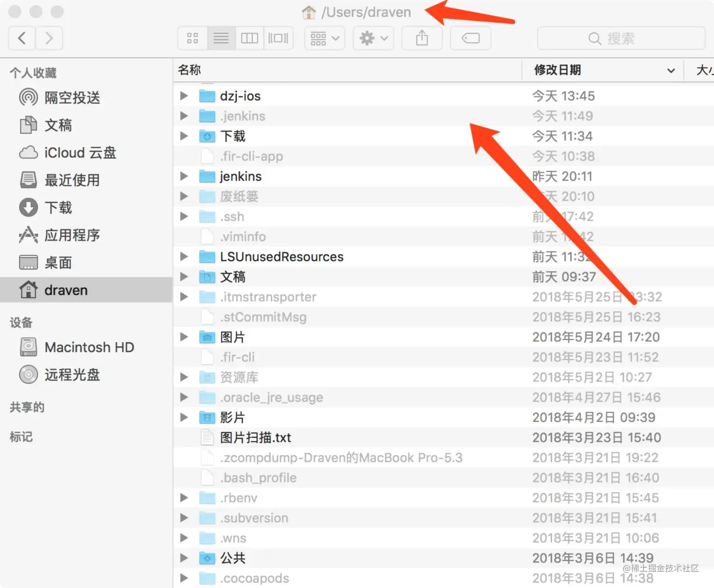Screen dimensions: 714x588
Task: Open the item arrangement dropdown
Action: [x=325, y=38]
